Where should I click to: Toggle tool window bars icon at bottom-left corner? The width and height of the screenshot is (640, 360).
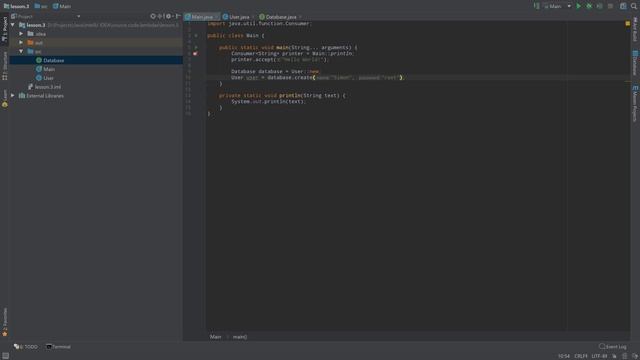[5, 356]
